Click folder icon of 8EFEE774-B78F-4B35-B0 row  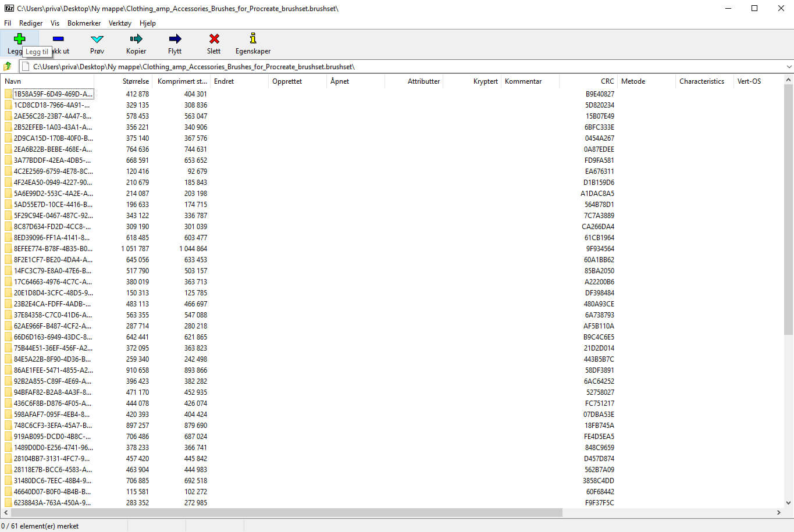point(8,248)
